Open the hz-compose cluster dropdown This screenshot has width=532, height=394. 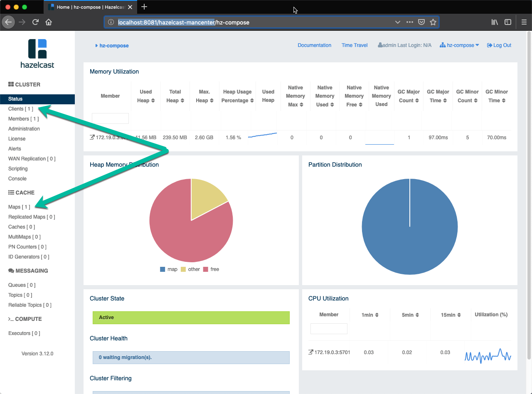point(459,45)
